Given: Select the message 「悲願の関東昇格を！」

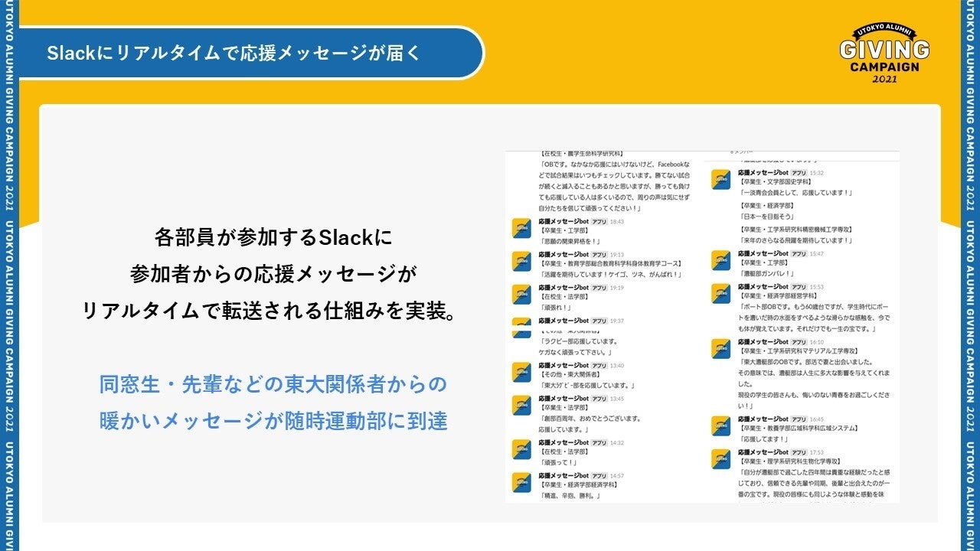Looking at the screenshot, I should (570, 241).
